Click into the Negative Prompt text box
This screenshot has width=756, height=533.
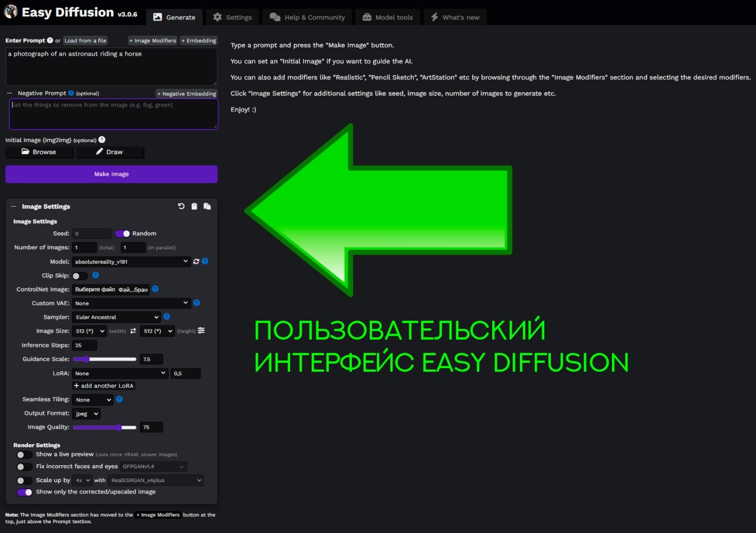(x=113, y=114)
